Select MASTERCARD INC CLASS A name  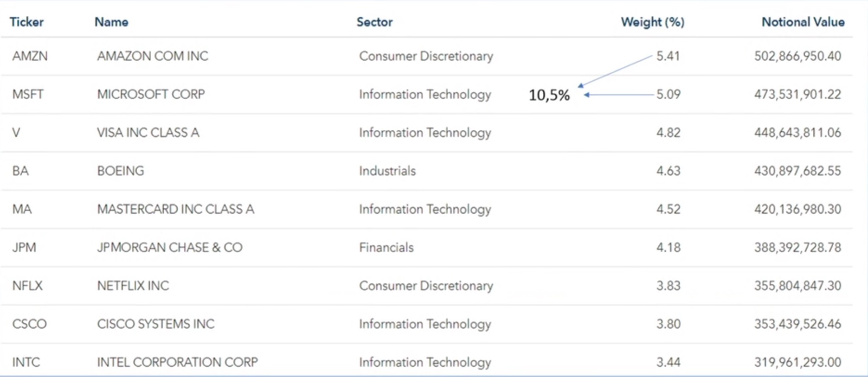click(x=175, y=209)
